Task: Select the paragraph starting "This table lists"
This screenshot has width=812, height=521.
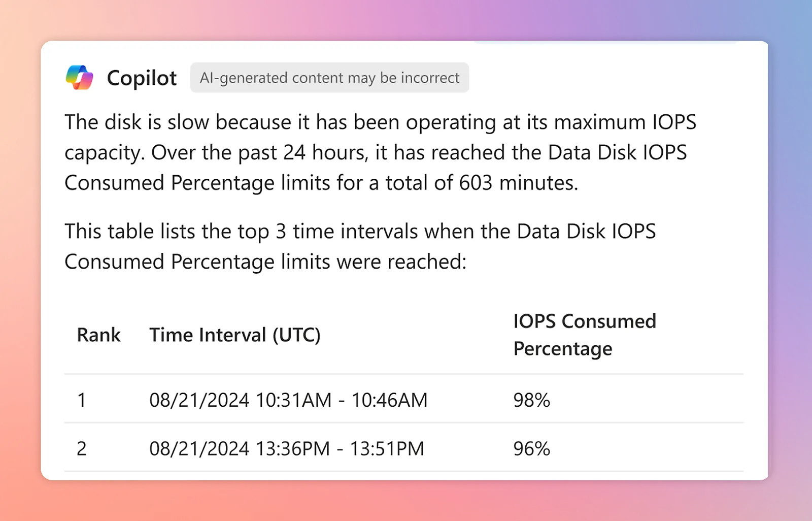Action: coord(359,246)
